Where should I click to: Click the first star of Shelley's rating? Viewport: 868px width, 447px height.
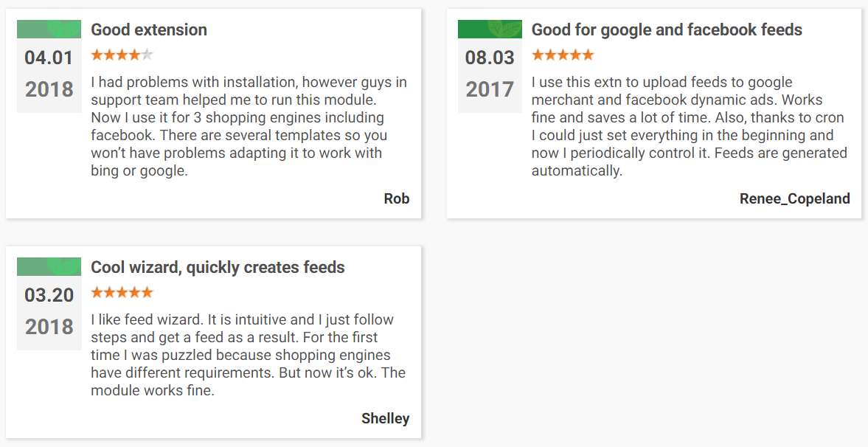tap(97, 292)
